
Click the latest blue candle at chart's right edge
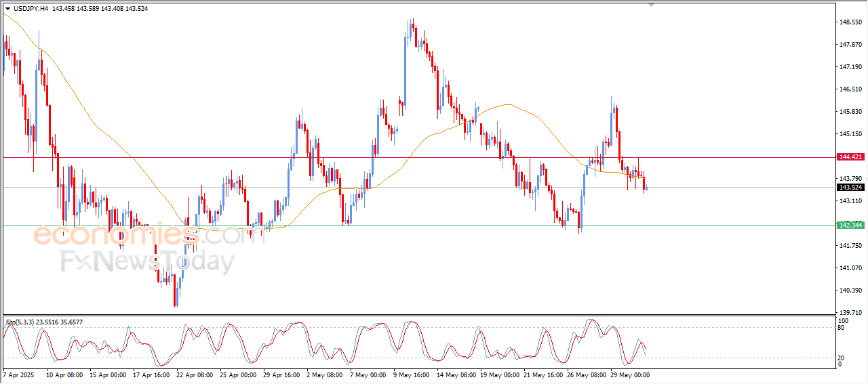pyautogui.click(x=647, y=188)
